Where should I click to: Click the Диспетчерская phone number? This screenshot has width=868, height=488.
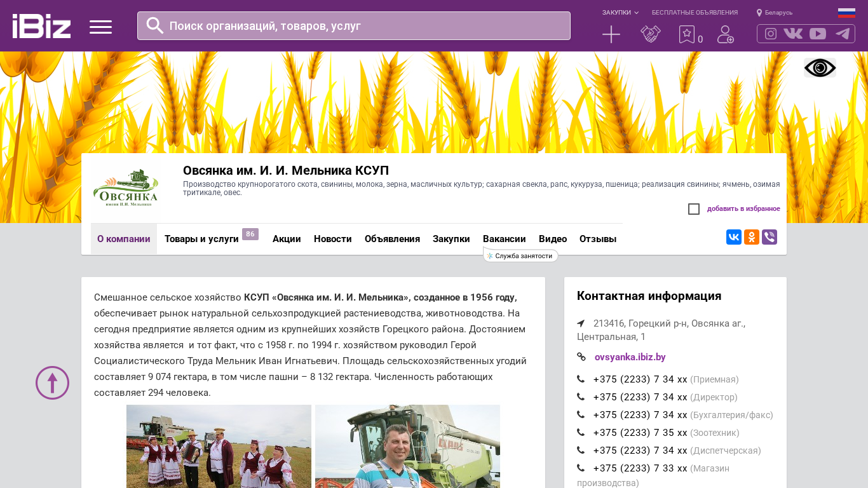pos(641,451)
